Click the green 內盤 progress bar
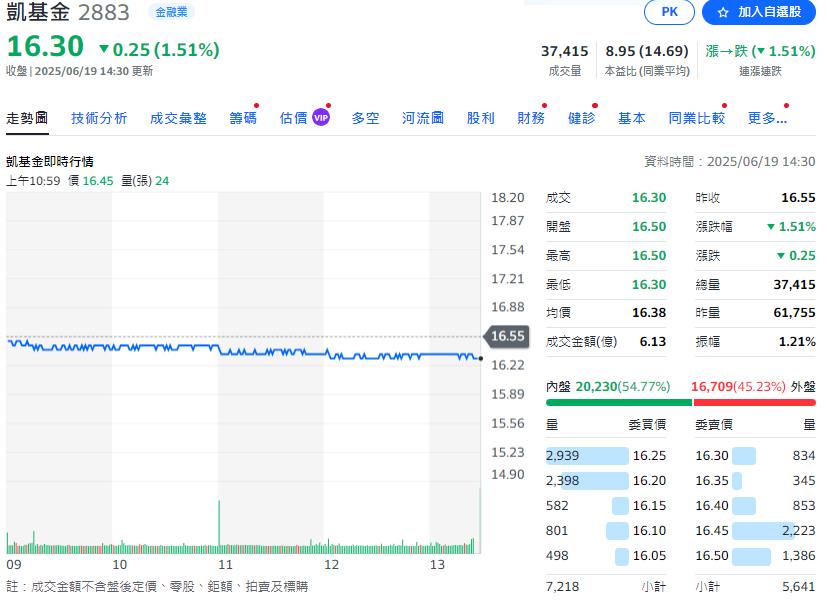The width and height of the screenshot is (827, 604). pyautogui.click(x=619, y=402)
